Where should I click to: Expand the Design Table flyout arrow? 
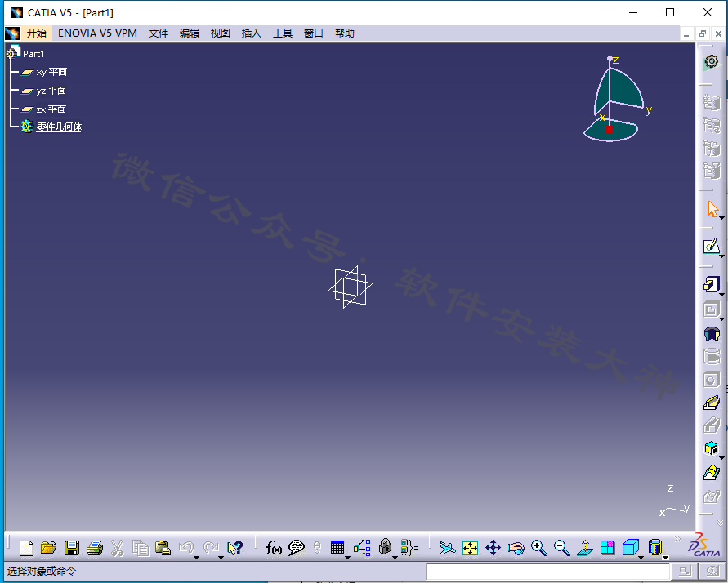pos(348,557)
